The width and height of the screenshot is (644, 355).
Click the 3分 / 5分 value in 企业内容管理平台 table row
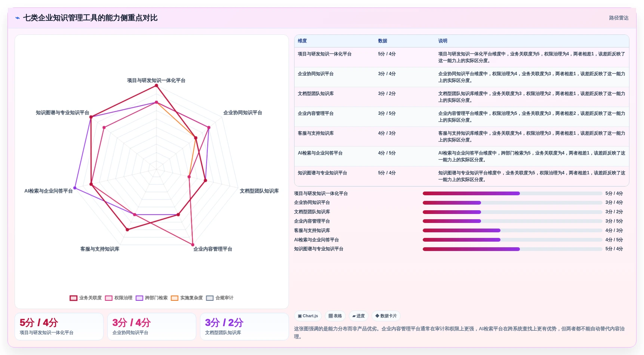(387, 113)
